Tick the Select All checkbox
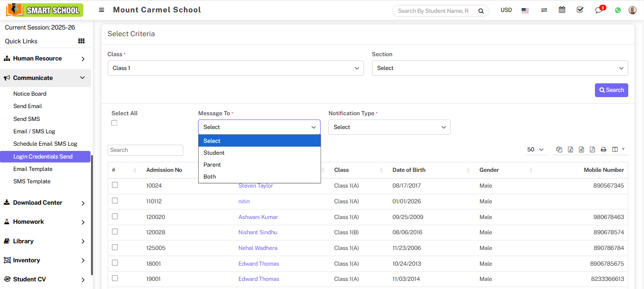 click(x=114, y=123)
